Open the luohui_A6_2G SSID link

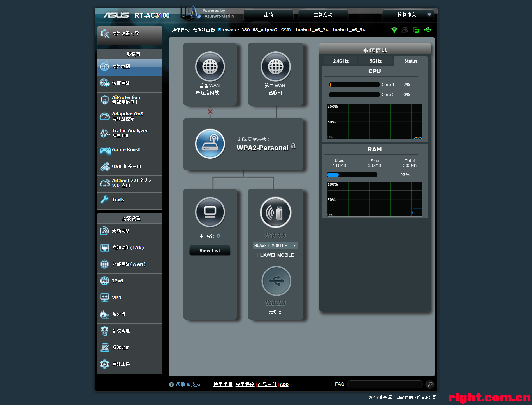[312, 30]
